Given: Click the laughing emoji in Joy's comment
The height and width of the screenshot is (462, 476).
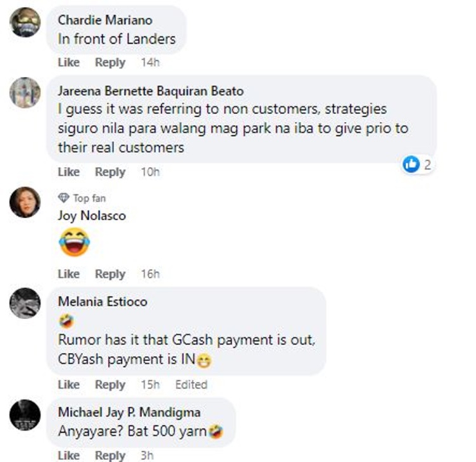Looking at the screenshot, I should coord(74,242).
